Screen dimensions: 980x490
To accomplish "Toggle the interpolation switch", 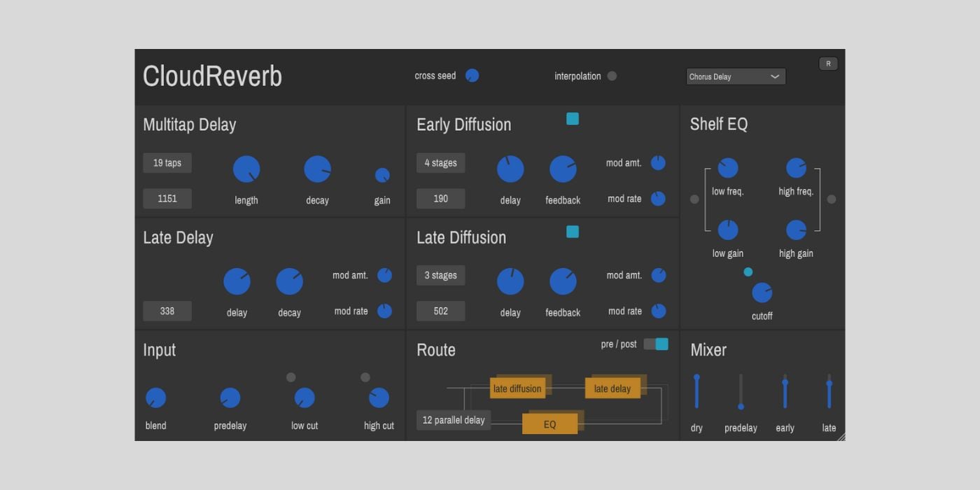I will coord(612,76).
